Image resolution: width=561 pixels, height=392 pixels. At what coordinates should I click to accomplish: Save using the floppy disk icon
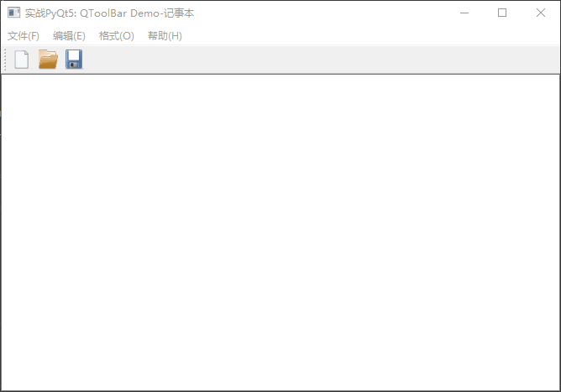(74, 60)
